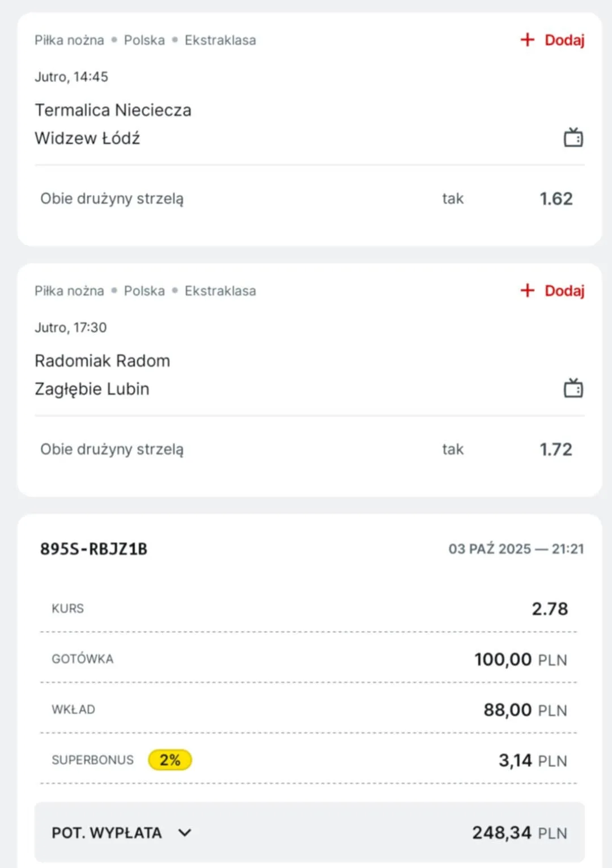Click the Termalica Nieciecza team name
Image resolution: width=612 pixels, height=868 pixels.
(x=113, y=110)
